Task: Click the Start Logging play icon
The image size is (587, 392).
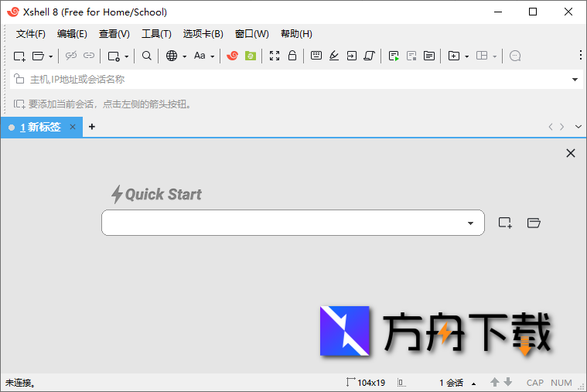Action: 394,56
